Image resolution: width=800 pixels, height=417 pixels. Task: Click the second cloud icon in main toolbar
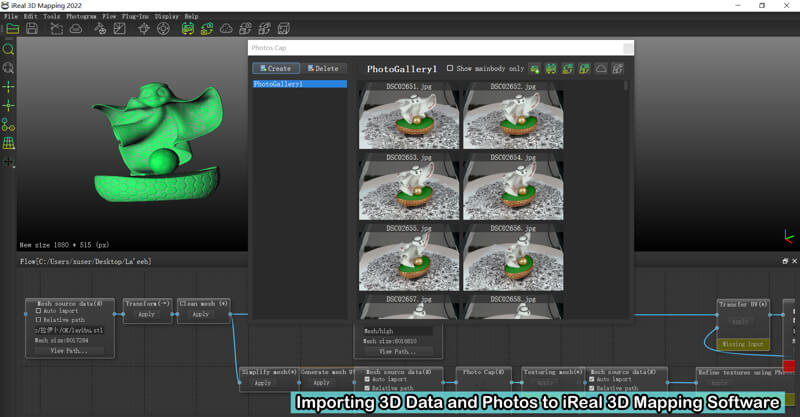pyautogui.click(x=226, y=29)
